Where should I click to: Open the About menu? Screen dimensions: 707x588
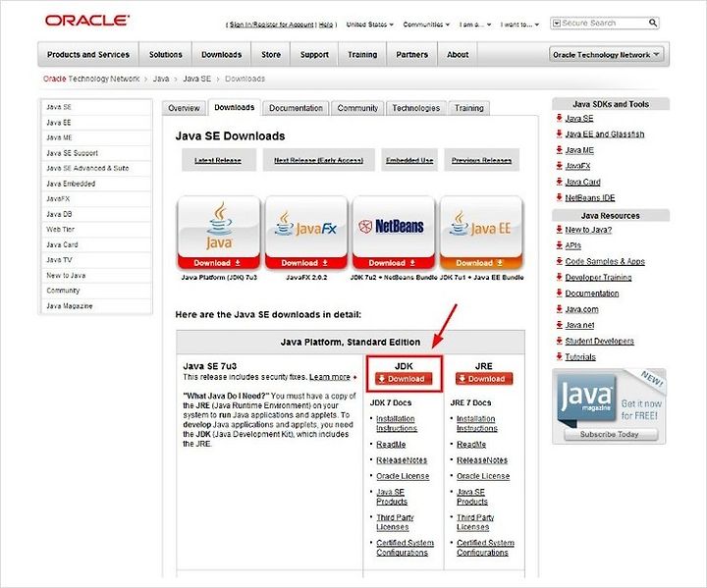[x=458, y=55]
